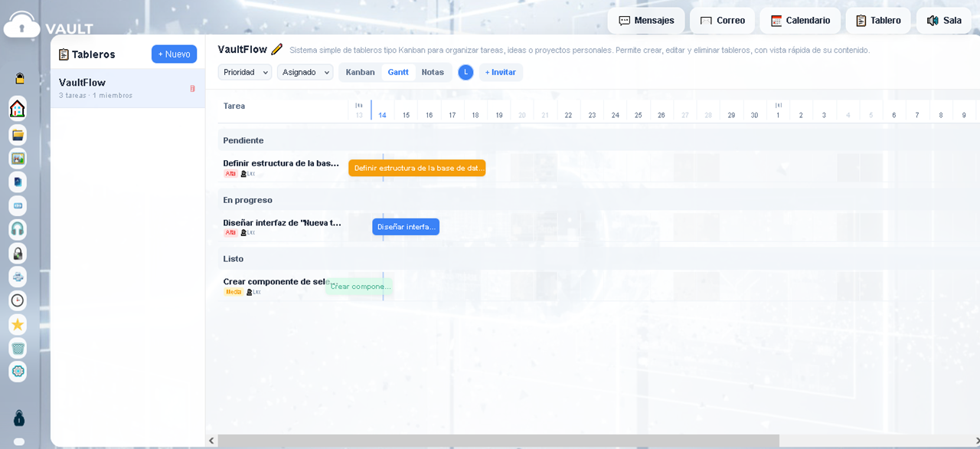The width and height of the screenshot is (980, 449).
Task: Open the gear settings icon in sidebar
Action: (x=18, y=372)
